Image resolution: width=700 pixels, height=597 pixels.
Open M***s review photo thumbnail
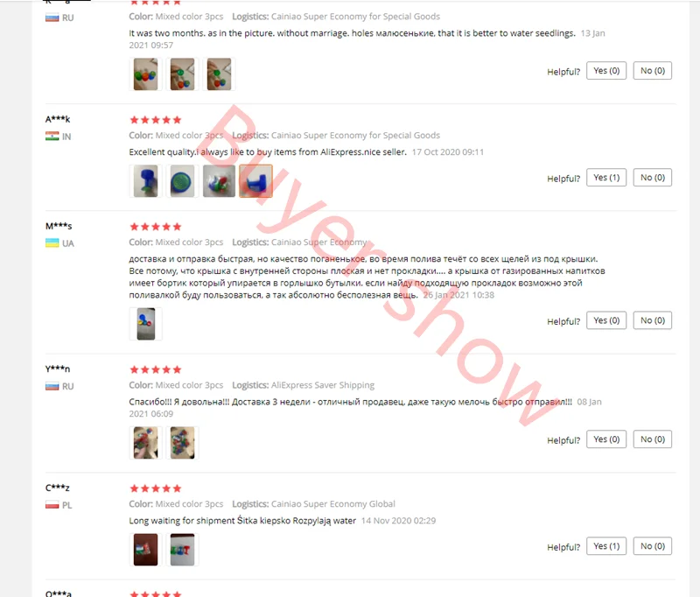click(145, 324)
